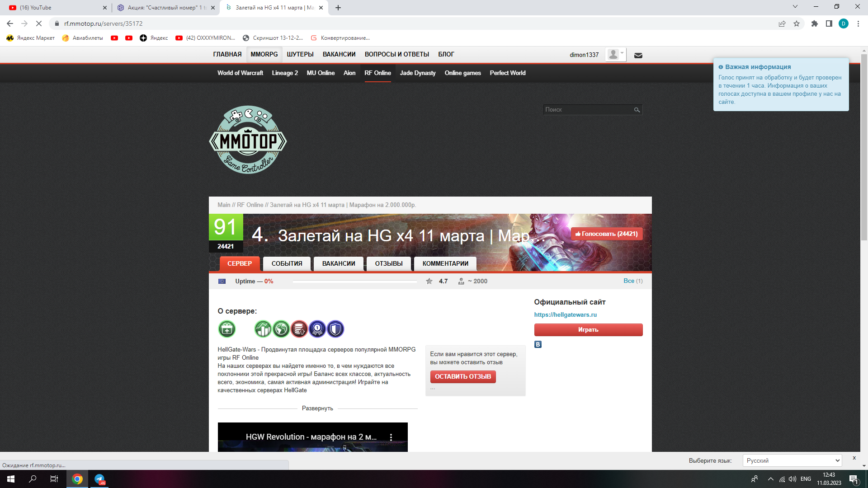Stop page loading button

pyautogui.click(x=39, y=23)
